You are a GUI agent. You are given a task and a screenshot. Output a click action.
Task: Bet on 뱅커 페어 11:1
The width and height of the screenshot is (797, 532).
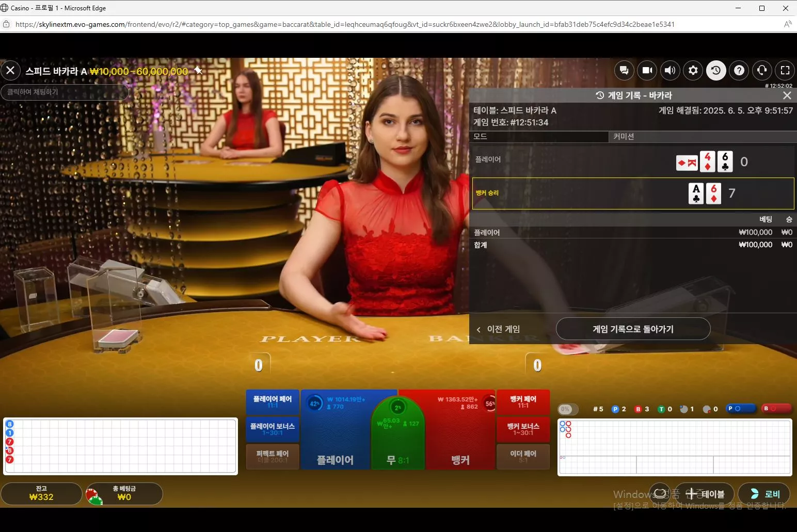(523, 402)
